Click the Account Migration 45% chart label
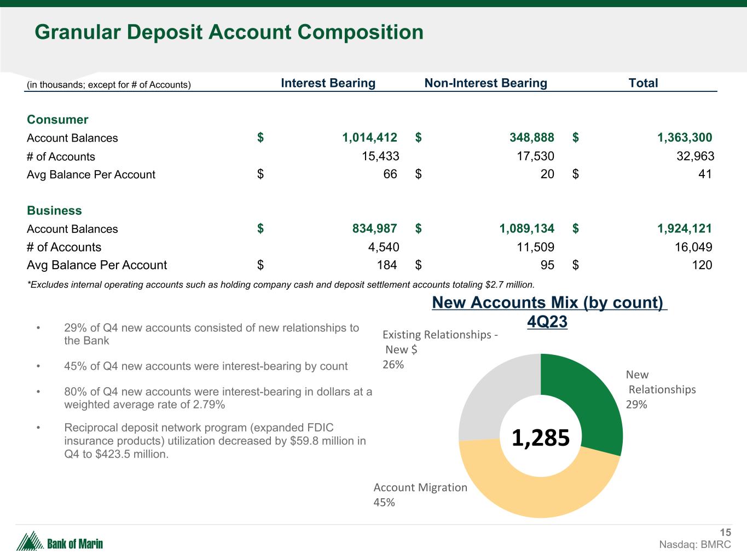 [420, 494]
